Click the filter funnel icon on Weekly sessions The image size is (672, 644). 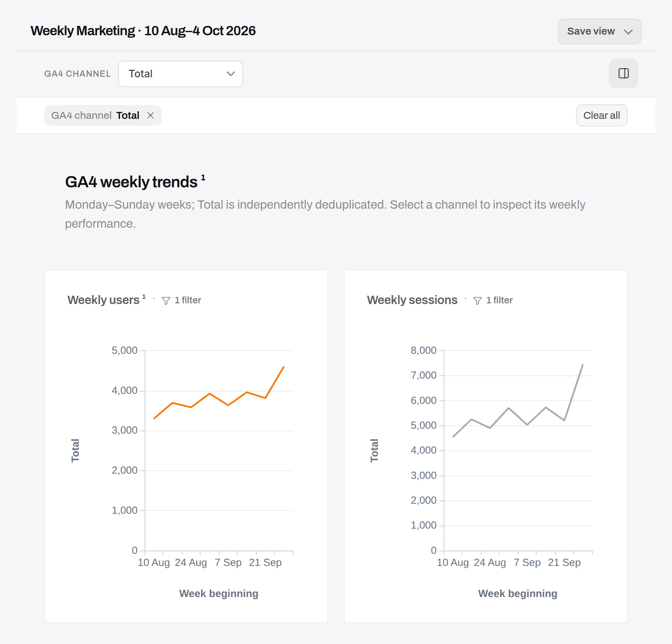pyautogui.click(x=477, y=301)
